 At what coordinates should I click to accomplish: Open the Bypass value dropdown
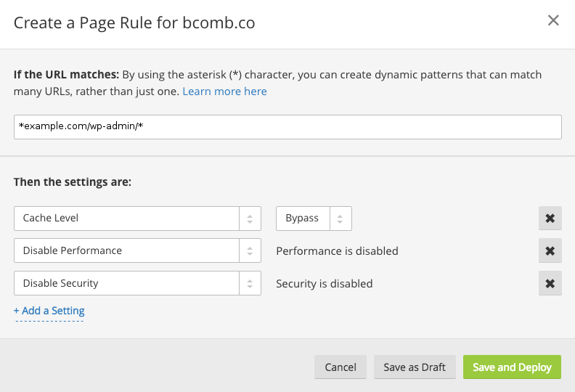[x=303, y=218]
